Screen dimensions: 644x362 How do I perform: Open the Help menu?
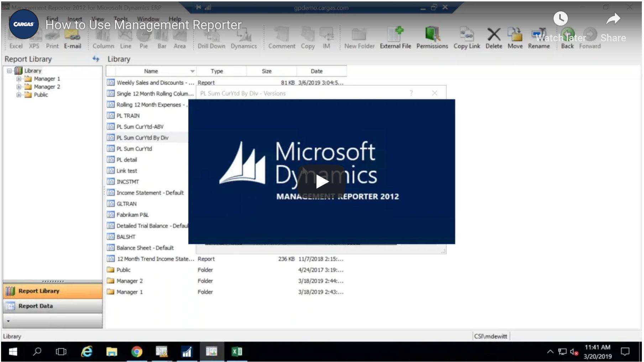(x=175, y=19)
